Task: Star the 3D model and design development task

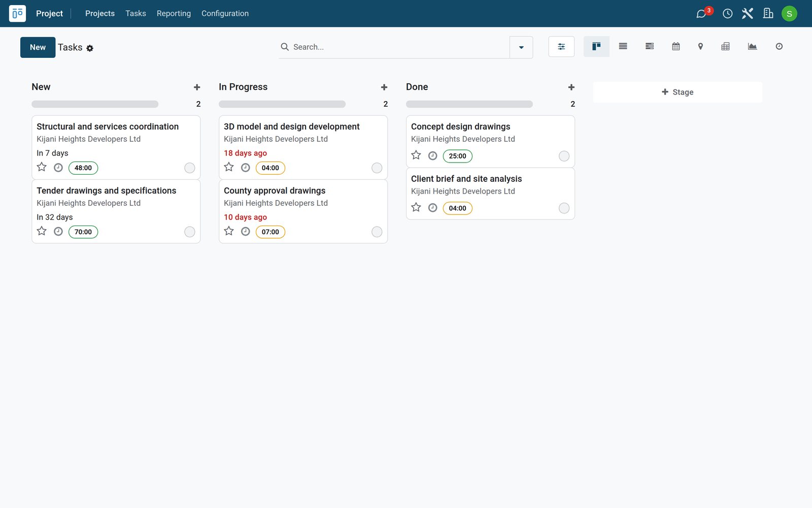Action: [229, 167]
